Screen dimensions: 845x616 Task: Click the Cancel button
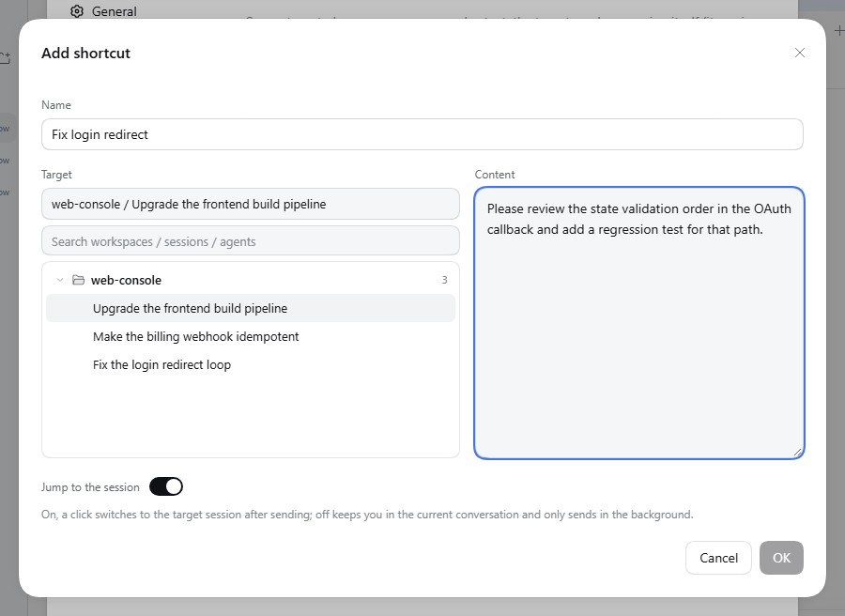pyautogui.click(x=718, y=557)
